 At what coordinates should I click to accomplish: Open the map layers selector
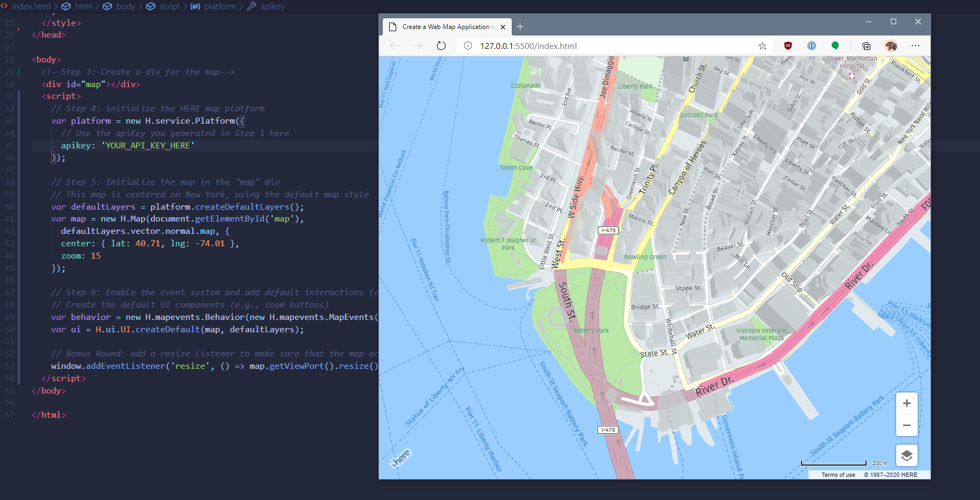907,455
